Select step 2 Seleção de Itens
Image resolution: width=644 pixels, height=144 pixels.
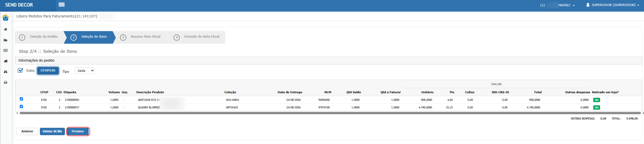(90, 37)
